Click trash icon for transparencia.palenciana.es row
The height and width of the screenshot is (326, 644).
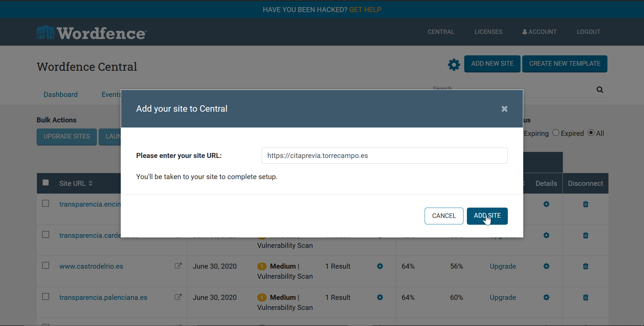(585, 297)
